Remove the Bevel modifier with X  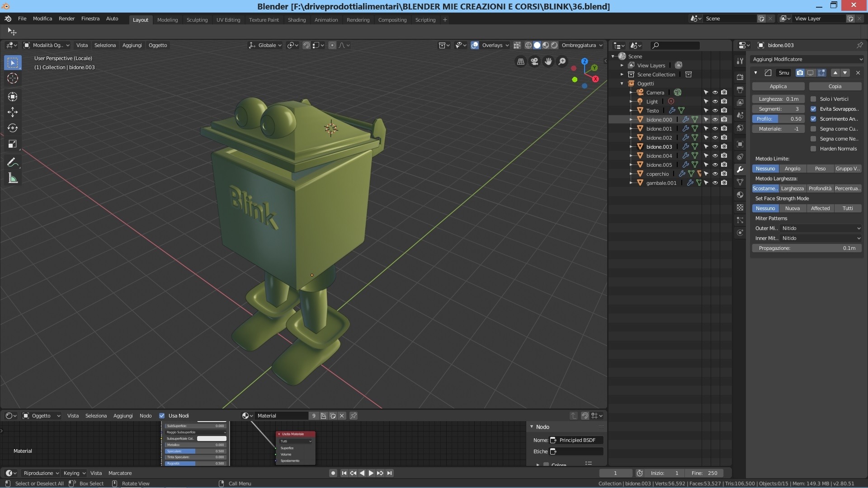point(858,73)
